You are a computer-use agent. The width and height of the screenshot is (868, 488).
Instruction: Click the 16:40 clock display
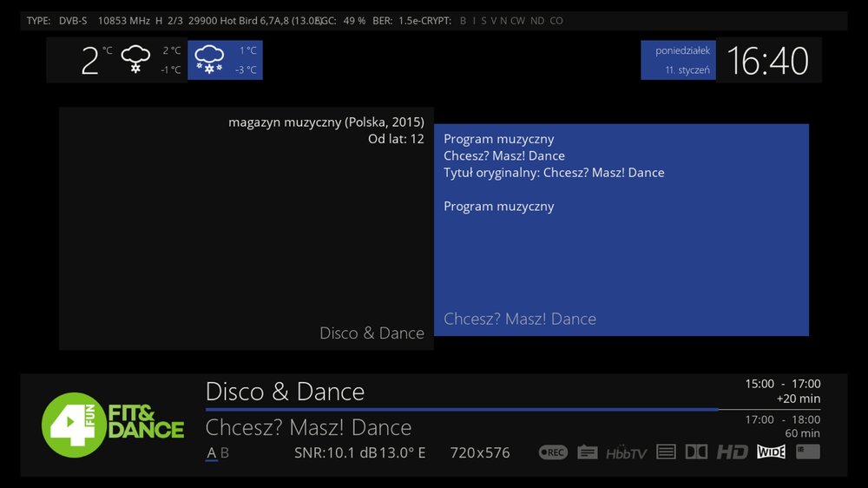767,61
